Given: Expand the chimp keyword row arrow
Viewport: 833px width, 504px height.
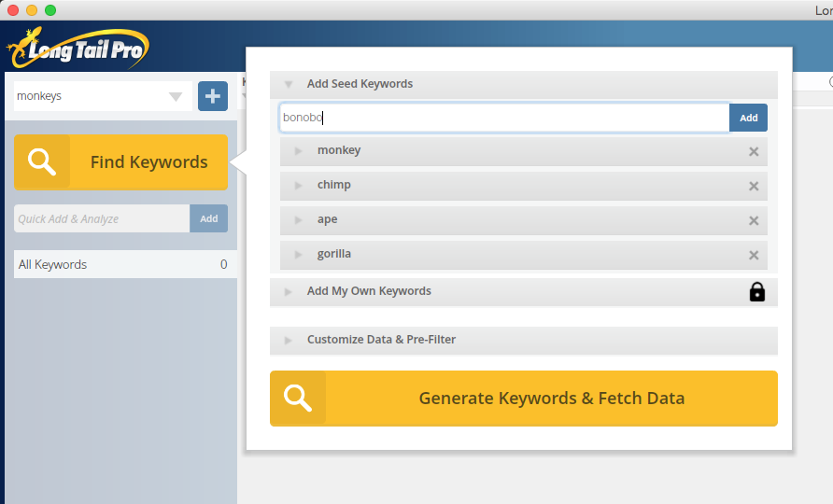Looking at the screenshot, I should [299, 185].
